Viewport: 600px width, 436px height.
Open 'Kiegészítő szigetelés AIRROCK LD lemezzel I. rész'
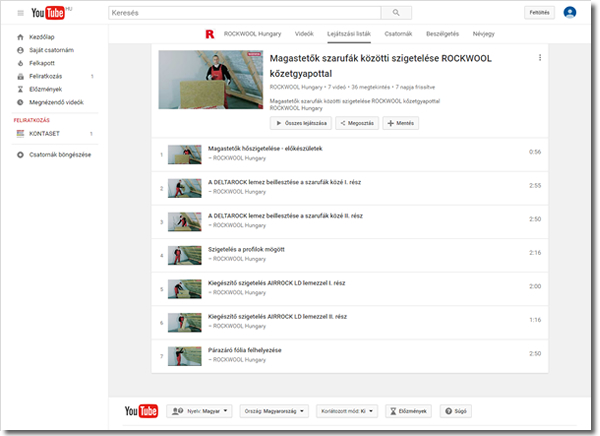coord(277,283)
